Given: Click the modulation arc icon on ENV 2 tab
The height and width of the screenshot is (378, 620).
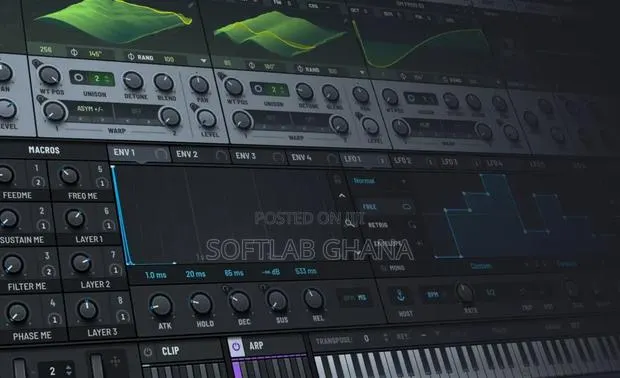Looking at the screenshot, I should tap(221, 155).
